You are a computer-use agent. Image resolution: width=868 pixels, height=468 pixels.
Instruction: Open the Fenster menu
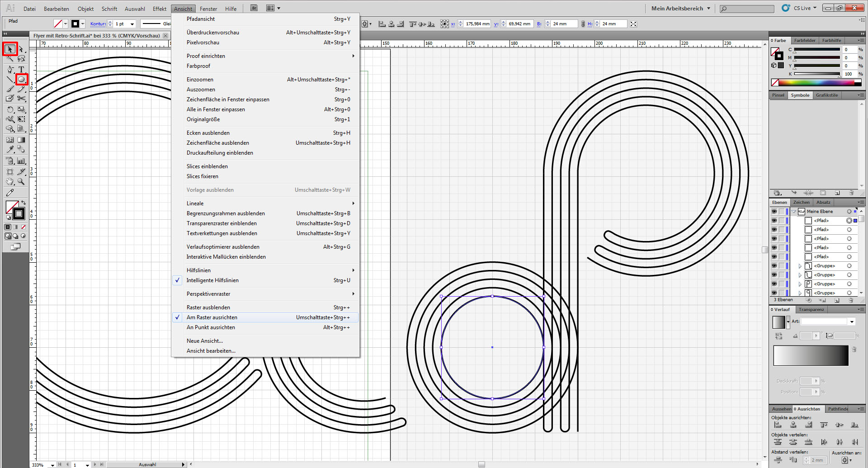click(208, 9)
